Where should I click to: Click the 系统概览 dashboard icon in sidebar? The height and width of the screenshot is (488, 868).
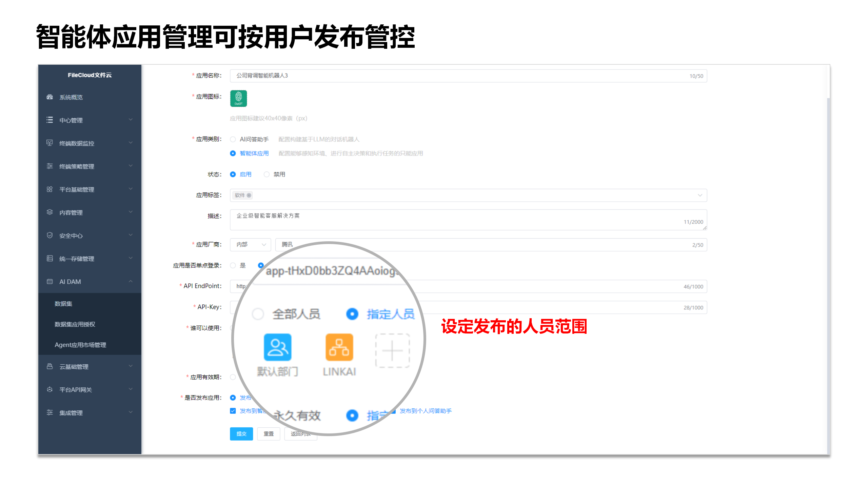(50, 97)
